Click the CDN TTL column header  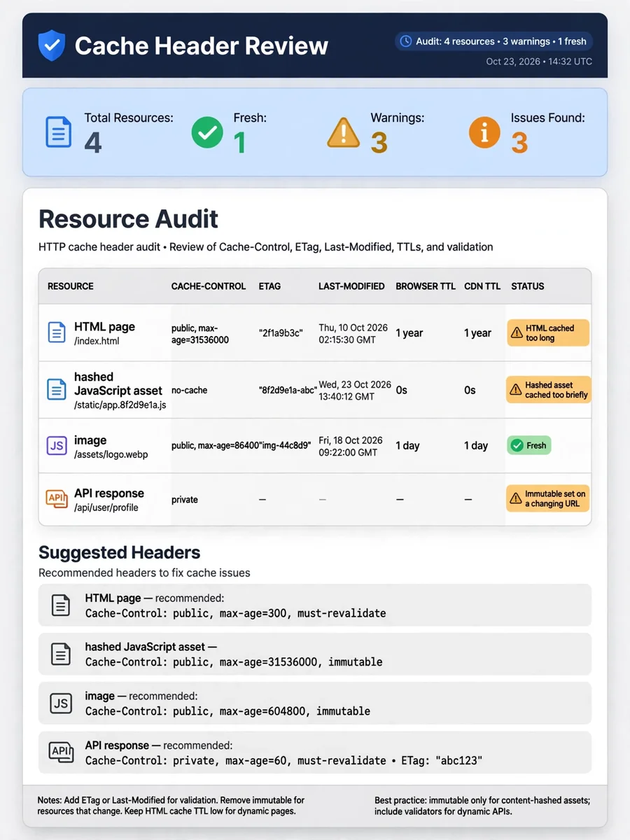tap(482, 286)
